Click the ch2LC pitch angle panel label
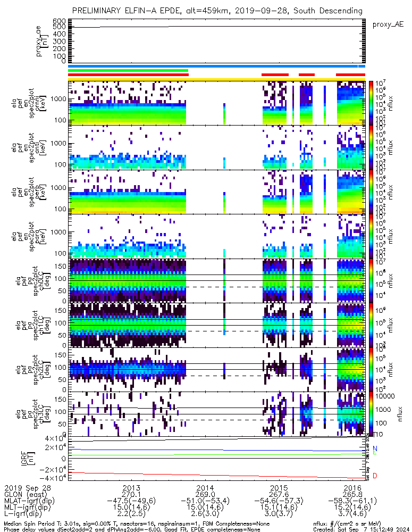Image resolution: width=412 pixels, height=532 pixels. [33, 370]
